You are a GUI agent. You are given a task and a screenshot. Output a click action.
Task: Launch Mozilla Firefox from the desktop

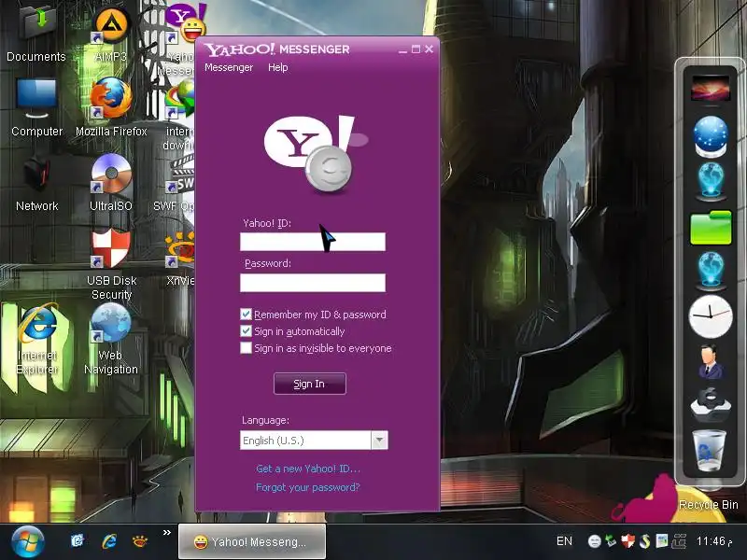[110, 99]
